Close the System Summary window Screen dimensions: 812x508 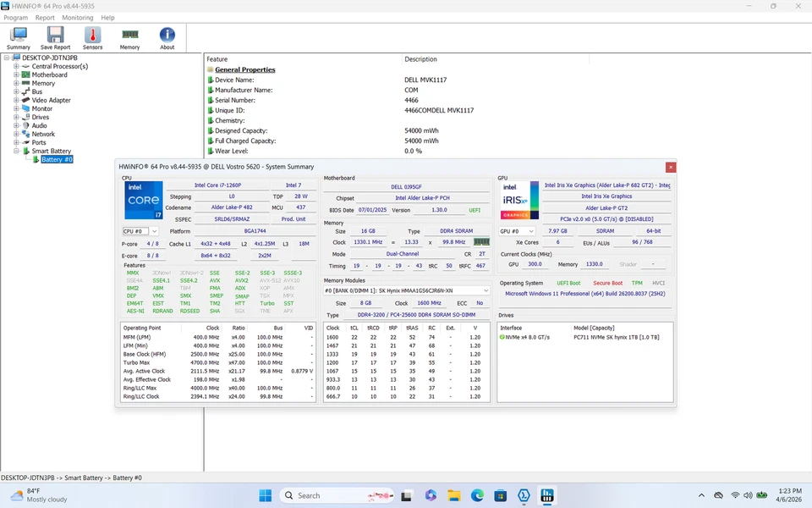point(671,167)
